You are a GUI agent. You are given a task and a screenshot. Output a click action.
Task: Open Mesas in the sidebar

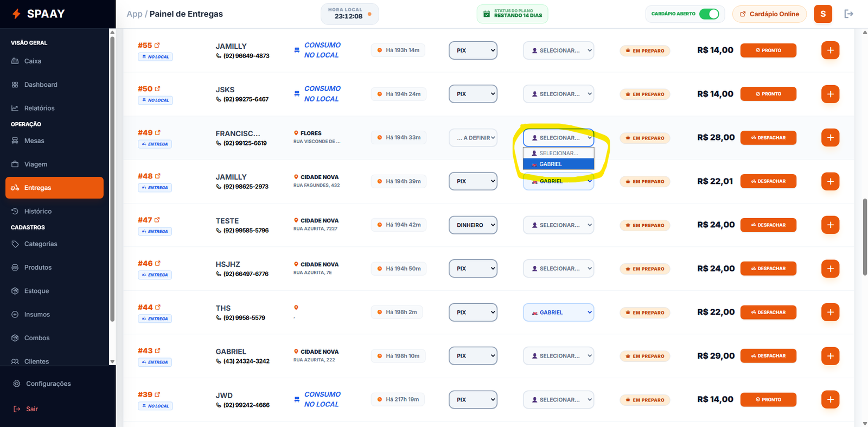pos(54,141)
